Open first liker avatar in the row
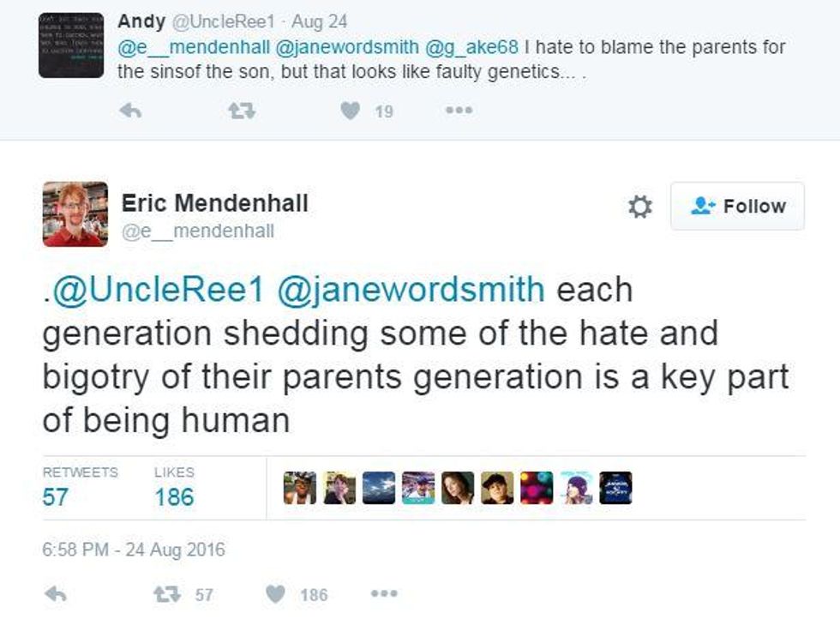Screen dimensions: 840x637 point(299,488)
